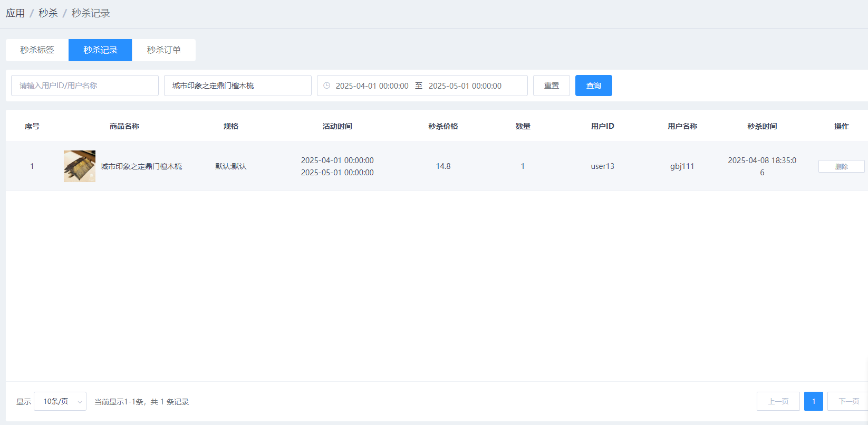Open the 10条/页 page size dropdown

[60, 401]
